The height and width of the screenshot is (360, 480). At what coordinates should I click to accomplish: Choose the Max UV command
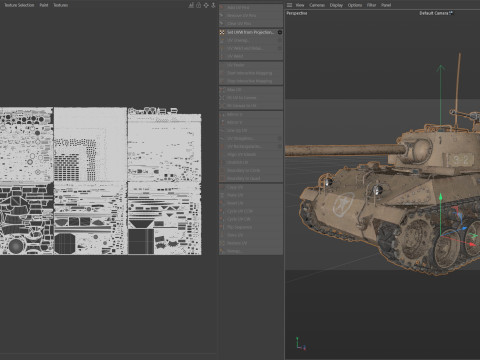(251, 90)
